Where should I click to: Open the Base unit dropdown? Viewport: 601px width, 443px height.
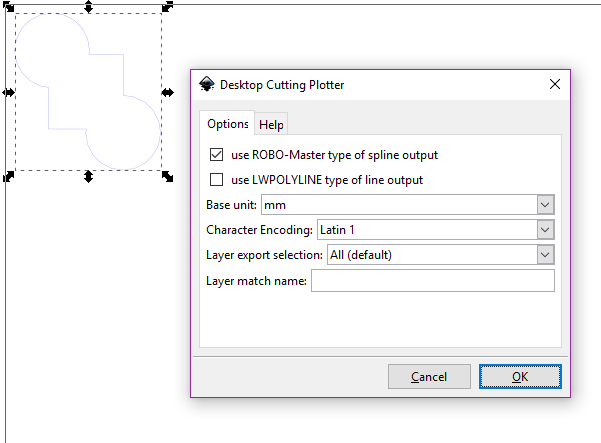[x=408, y=205]
